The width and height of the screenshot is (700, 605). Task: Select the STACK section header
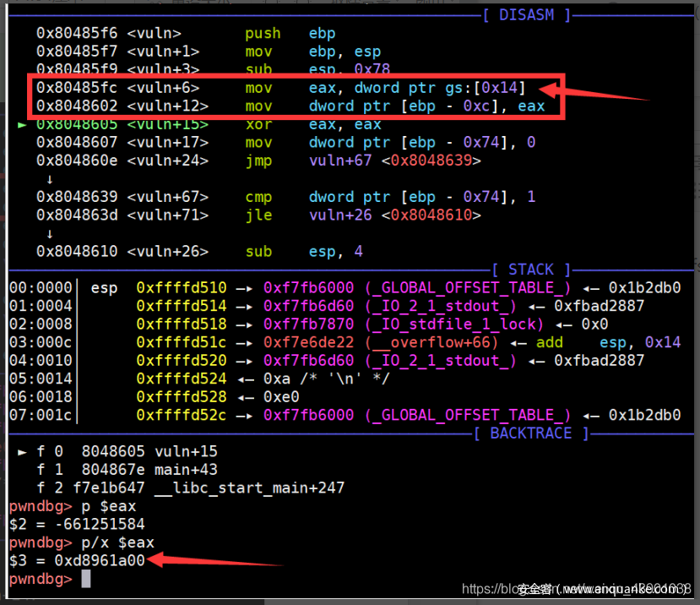click(531, 270)
